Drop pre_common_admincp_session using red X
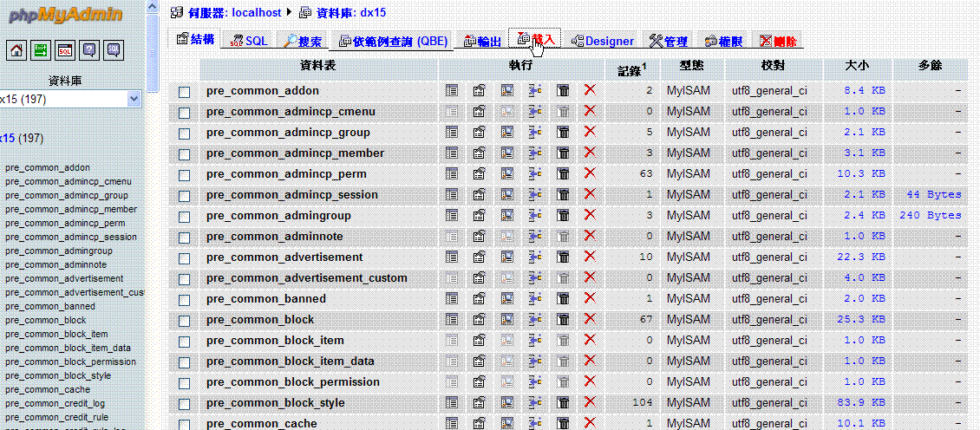The width and height of the screenshot is (980, 430). pyautogui.click(x=590, y=194)
